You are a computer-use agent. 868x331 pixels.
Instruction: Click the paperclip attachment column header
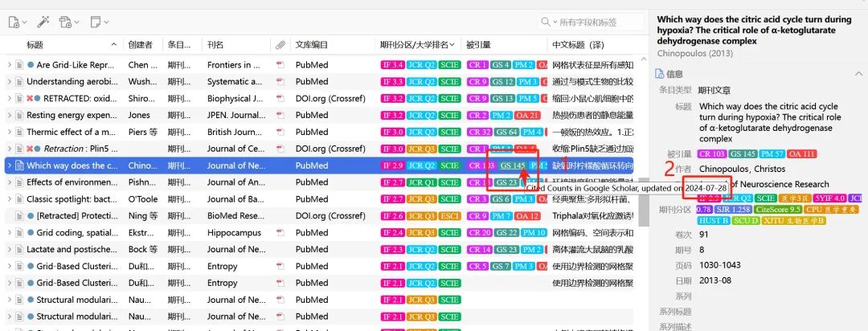click(280, 44)
